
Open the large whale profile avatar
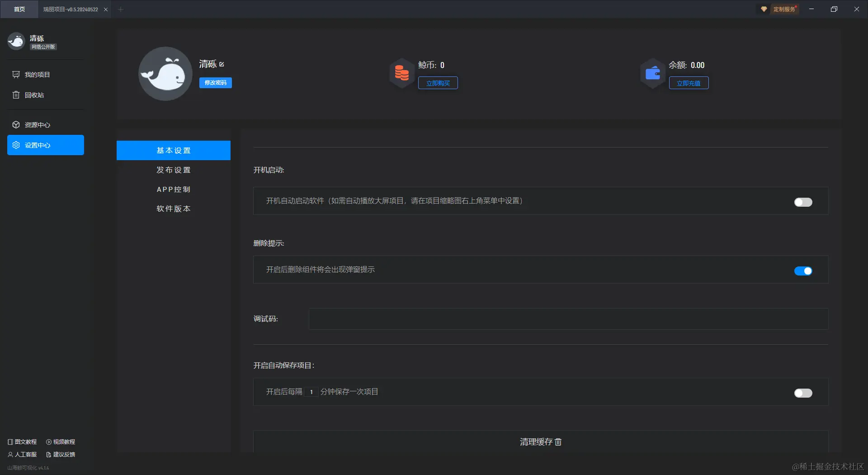(165, 74)
